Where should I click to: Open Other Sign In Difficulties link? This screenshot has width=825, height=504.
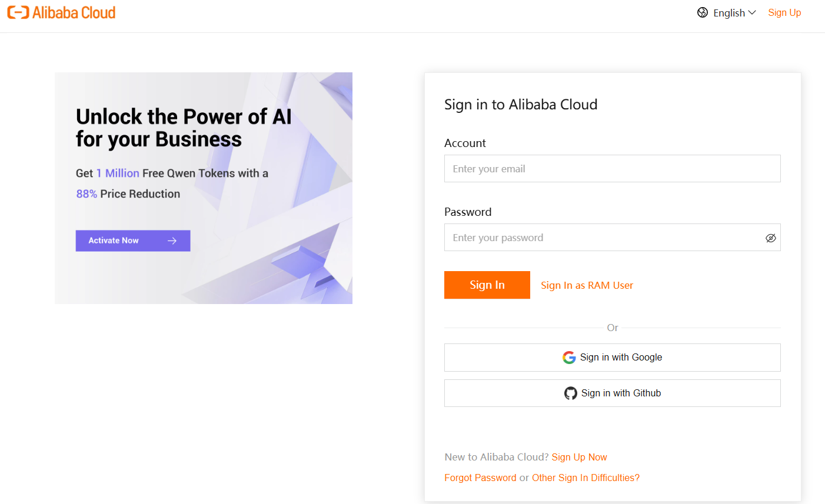(x=586, y=478)
